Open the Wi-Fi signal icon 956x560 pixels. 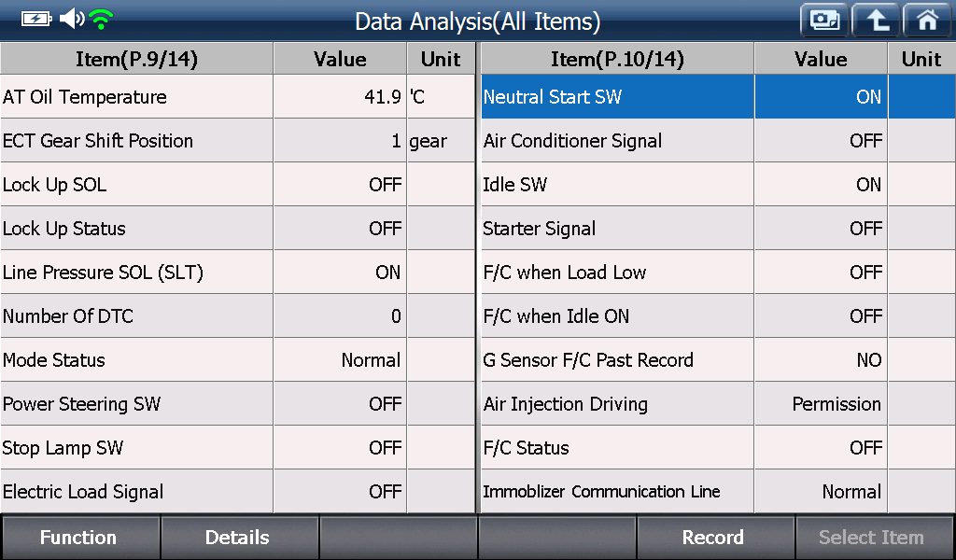(101, 19)
